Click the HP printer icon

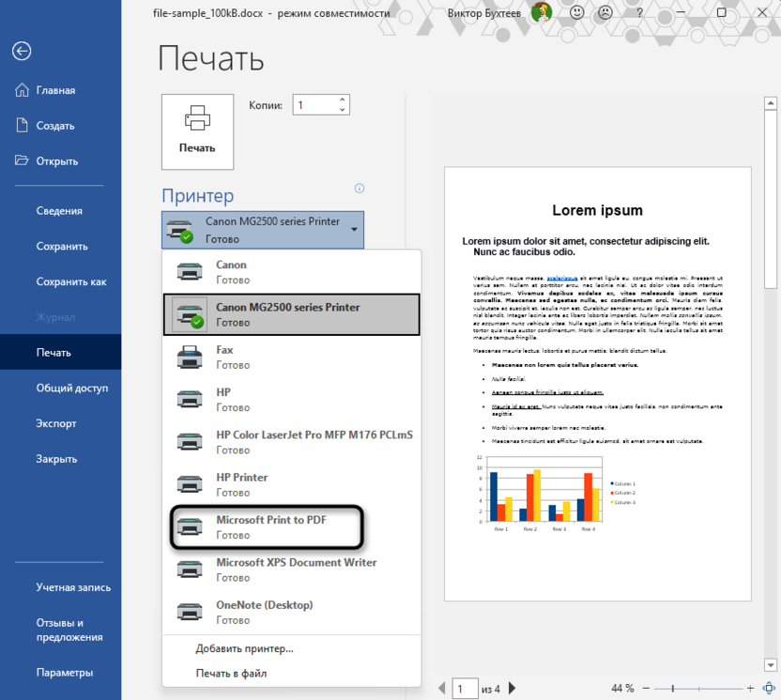click(x=190, y=400)
